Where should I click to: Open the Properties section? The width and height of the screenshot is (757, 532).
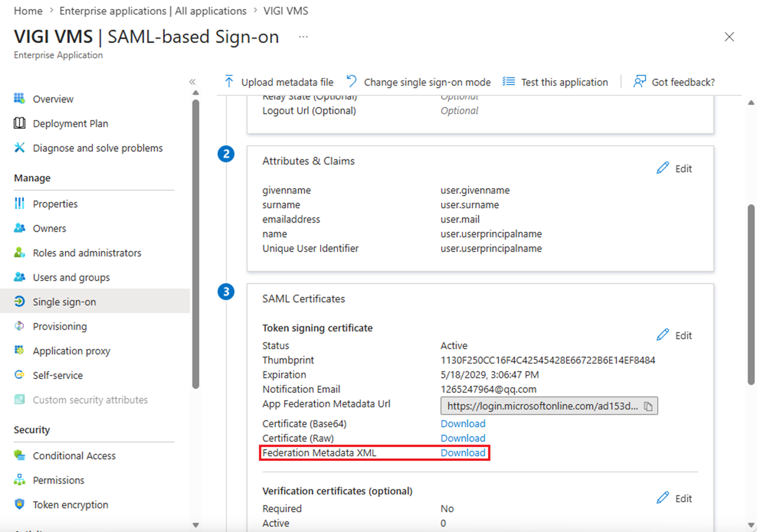pos(55,204)
